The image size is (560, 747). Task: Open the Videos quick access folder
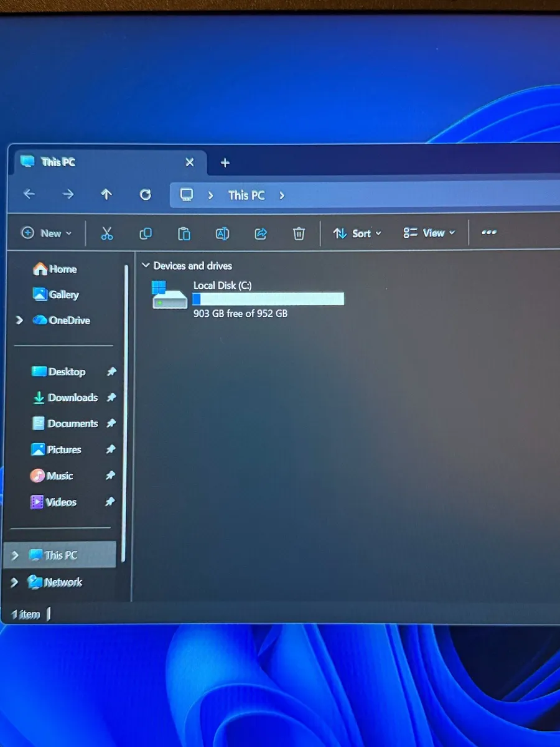click(54, 502)
